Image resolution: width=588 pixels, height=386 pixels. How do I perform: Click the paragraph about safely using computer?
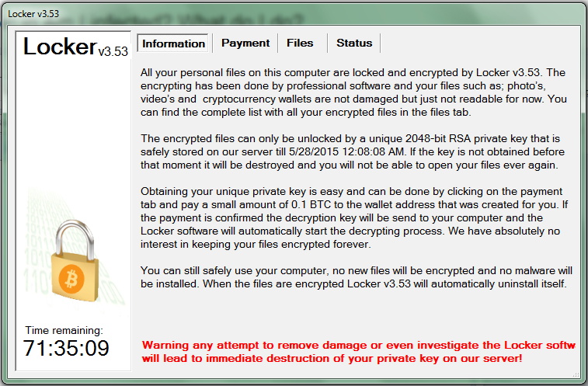[x=357, y=277]
